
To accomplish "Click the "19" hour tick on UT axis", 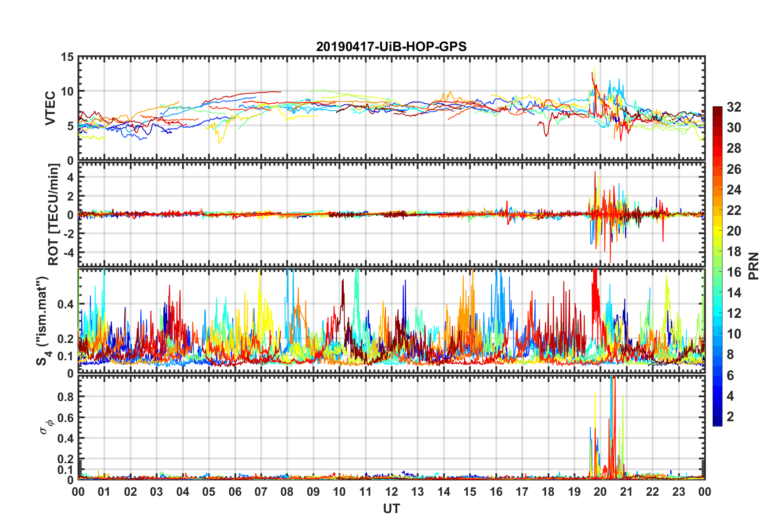I will tap(574, 492).
